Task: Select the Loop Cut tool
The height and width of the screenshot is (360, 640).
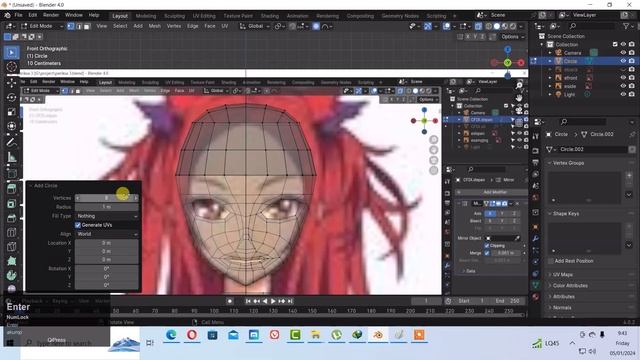Action: [11, 232]
